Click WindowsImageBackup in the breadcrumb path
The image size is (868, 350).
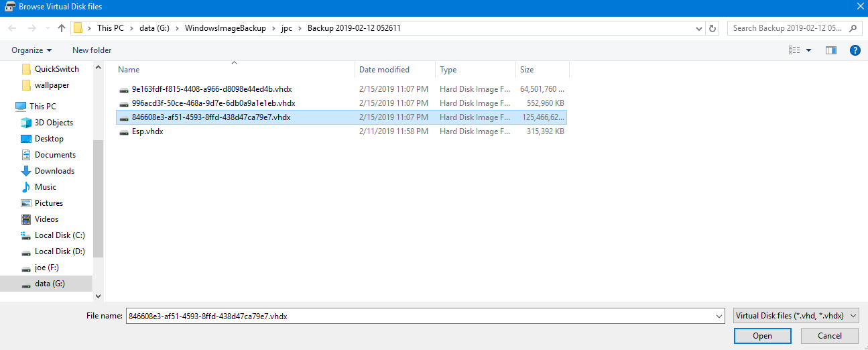click(225, 28)
